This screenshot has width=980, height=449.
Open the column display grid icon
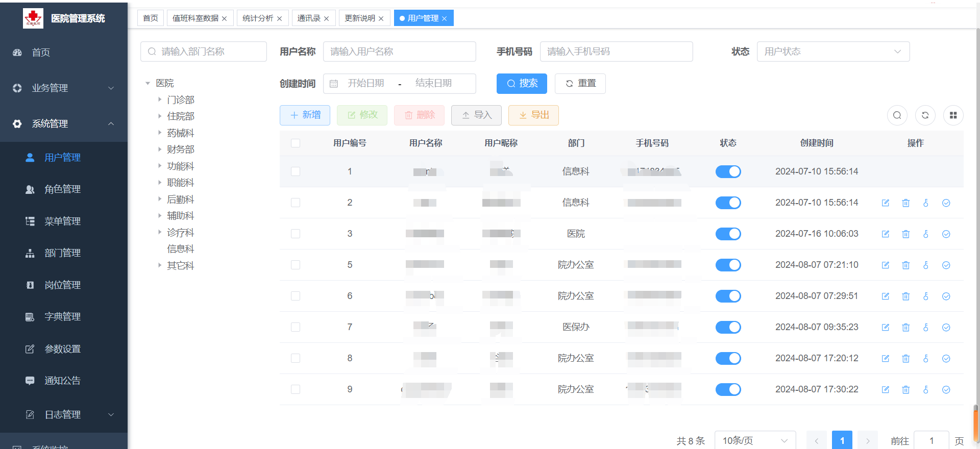click(x=953, y=115)
